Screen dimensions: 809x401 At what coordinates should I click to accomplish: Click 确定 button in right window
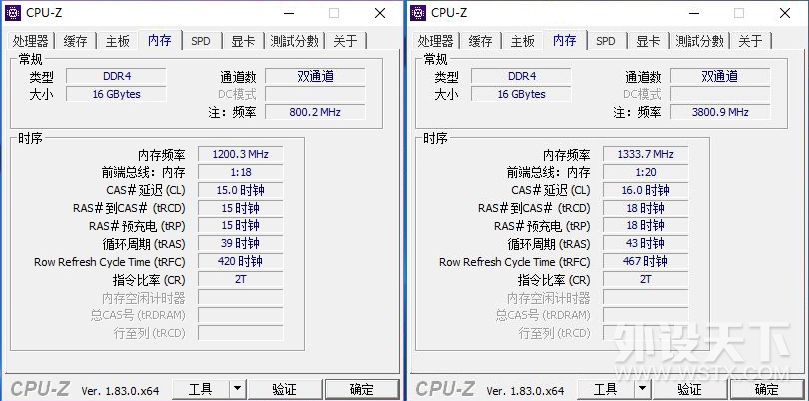[767, 390]
